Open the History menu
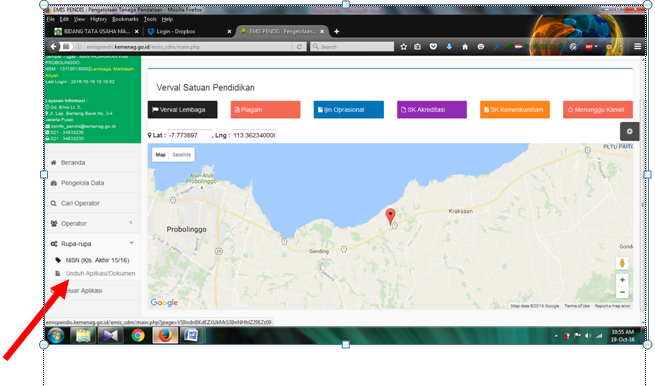 99,19
